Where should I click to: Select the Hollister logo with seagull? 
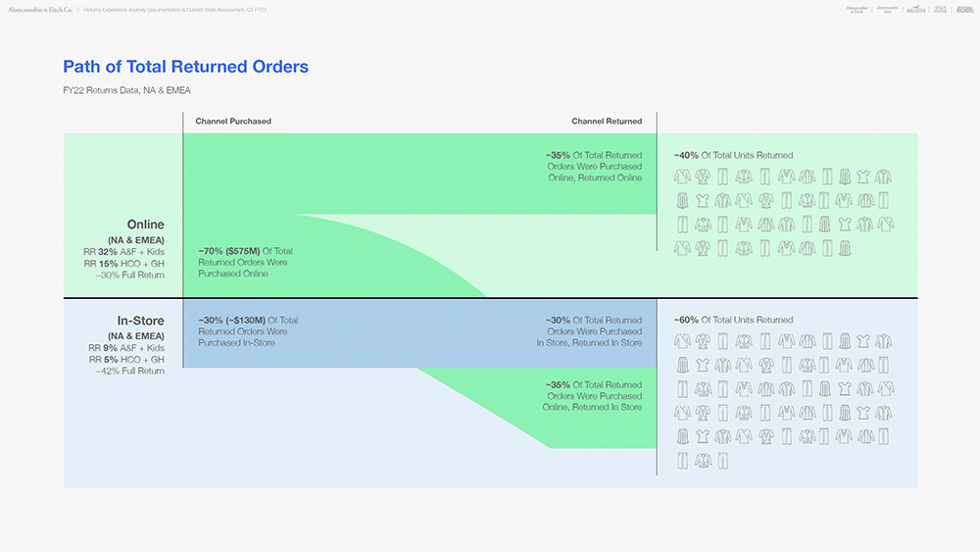pyautogui.click(x=915, y=9)
